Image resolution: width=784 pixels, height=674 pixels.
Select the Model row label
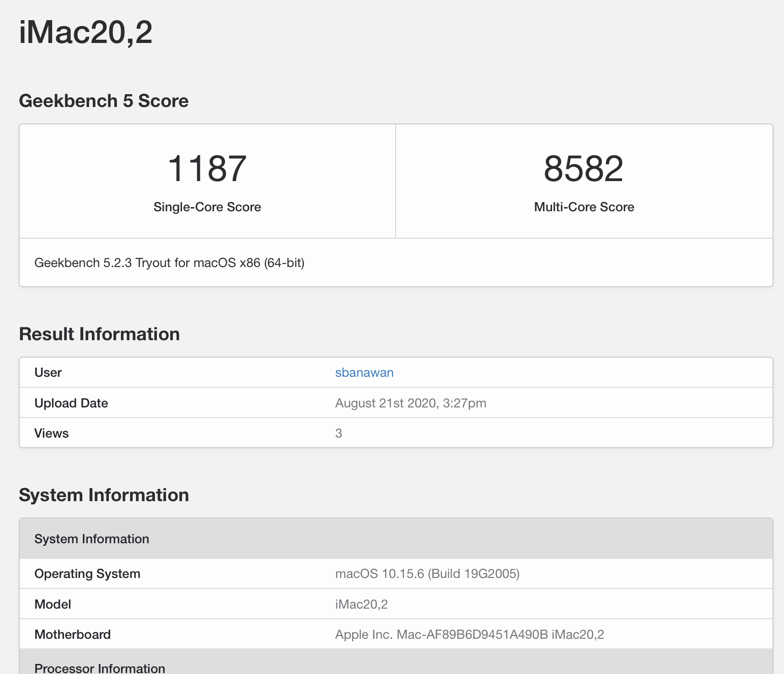(53, 604)
